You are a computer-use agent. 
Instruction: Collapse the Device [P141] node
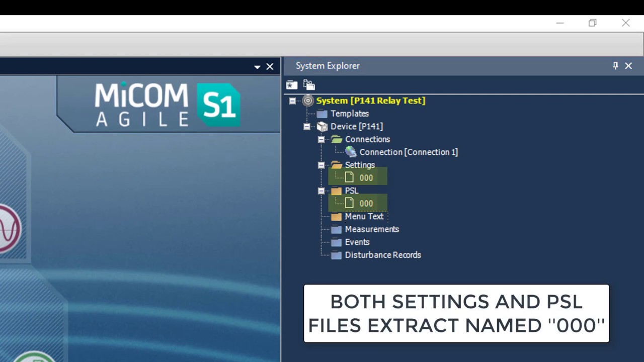coord(307,127)
